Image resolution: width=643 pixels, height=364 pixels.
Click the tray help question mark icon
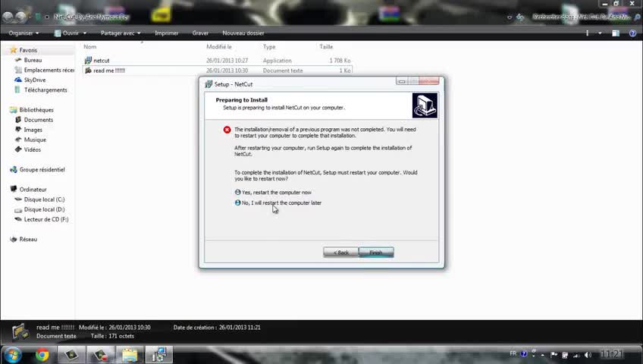click(x=524, y=353)
